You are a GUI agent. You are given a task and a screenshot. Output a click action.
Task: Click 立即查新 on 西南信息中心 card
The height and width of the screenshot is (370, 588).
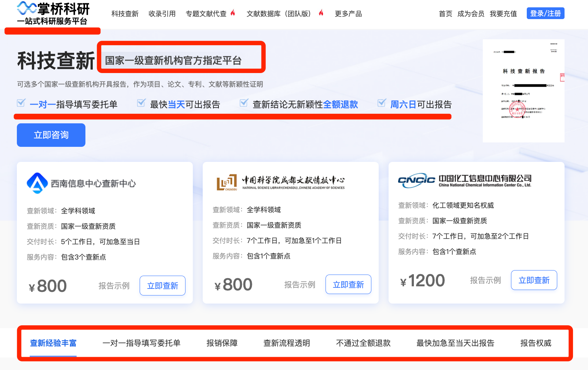[x=162, y=286]
